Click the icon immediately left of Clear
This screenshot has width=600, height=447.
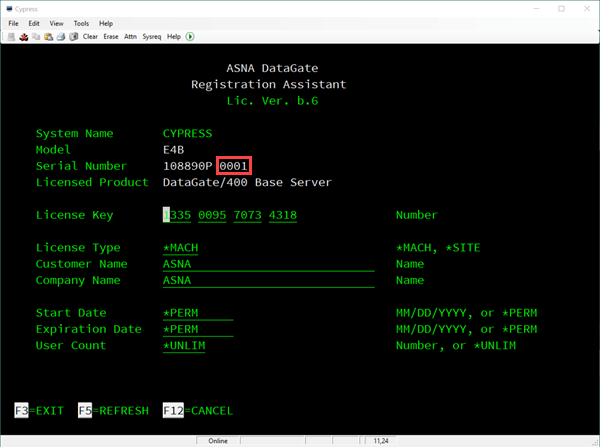point(74,37)
